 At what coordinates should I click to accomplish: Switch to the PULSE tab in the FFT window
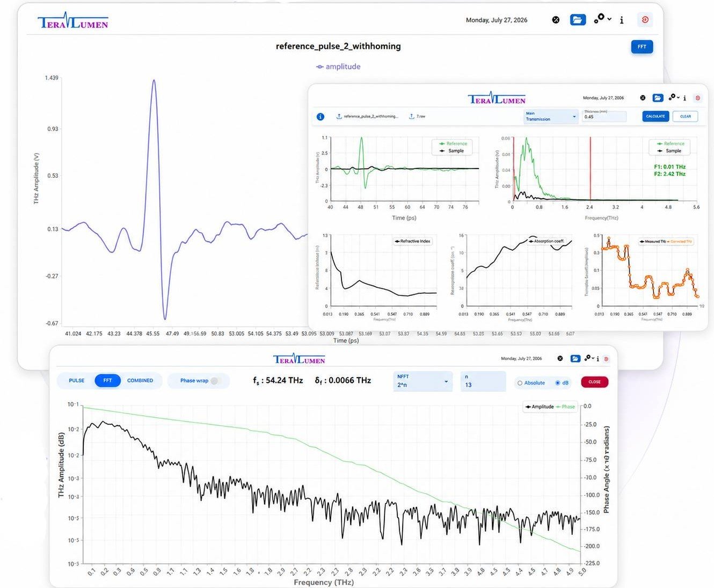(x=77, y=381)
